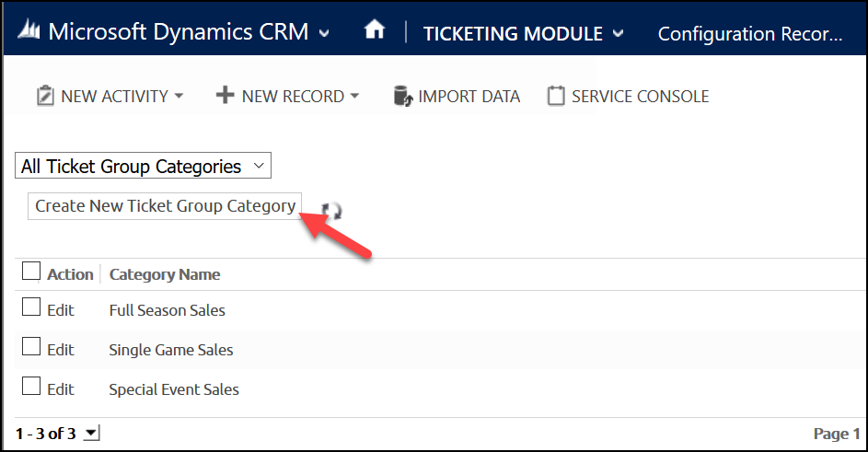Click the Service Console clipboard icon
Screen dimensions: 868x452
(x=556, y=96)
